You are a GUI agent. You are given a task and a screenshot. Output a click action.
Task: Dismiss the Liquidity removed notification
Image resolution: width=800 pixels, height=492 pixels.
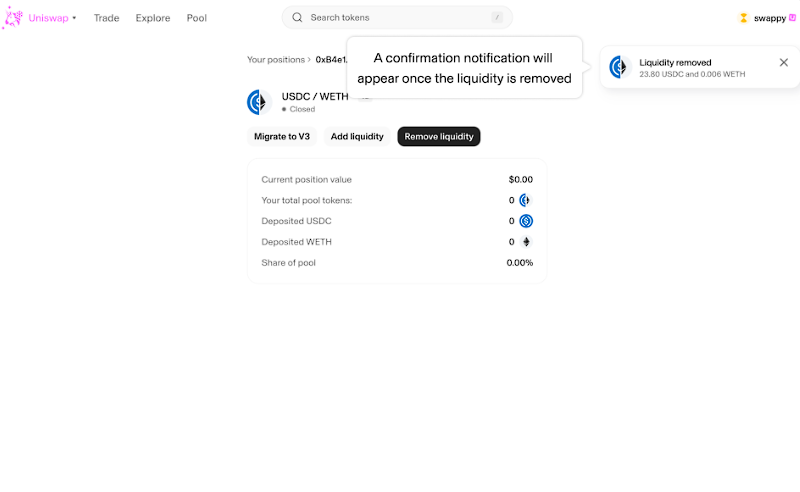pyautogui.click(x=783, y=62)
